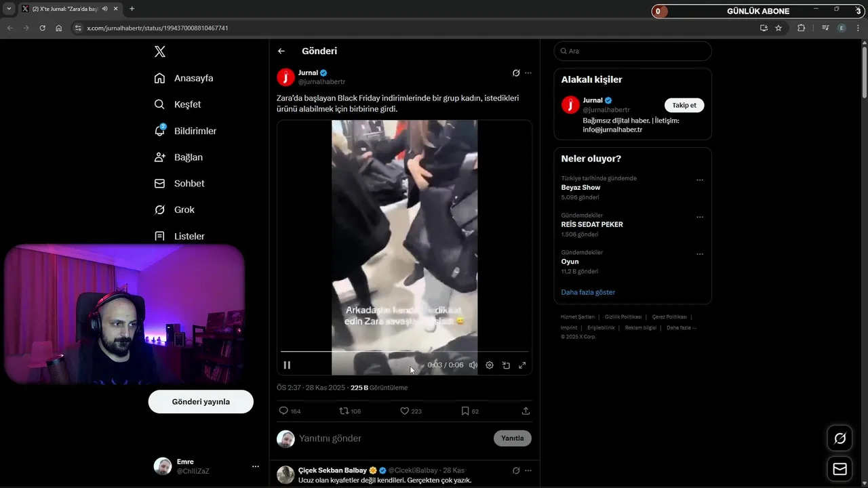This screenshot has height=488, width=868.
Task: Open Jurnal's profile avatar on the post
Action: 285,77
